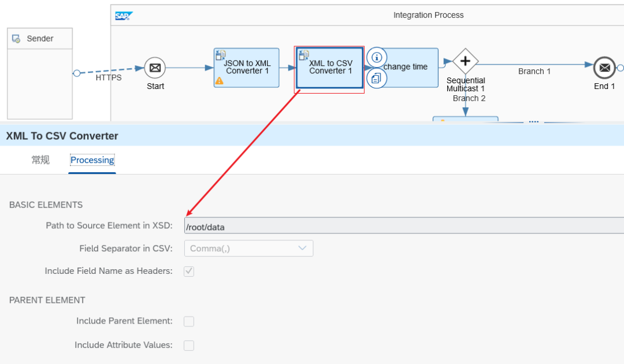This screenshot has height=364, width=624.
Task: Click the End 1 message event icon
Action: [604, 68]
